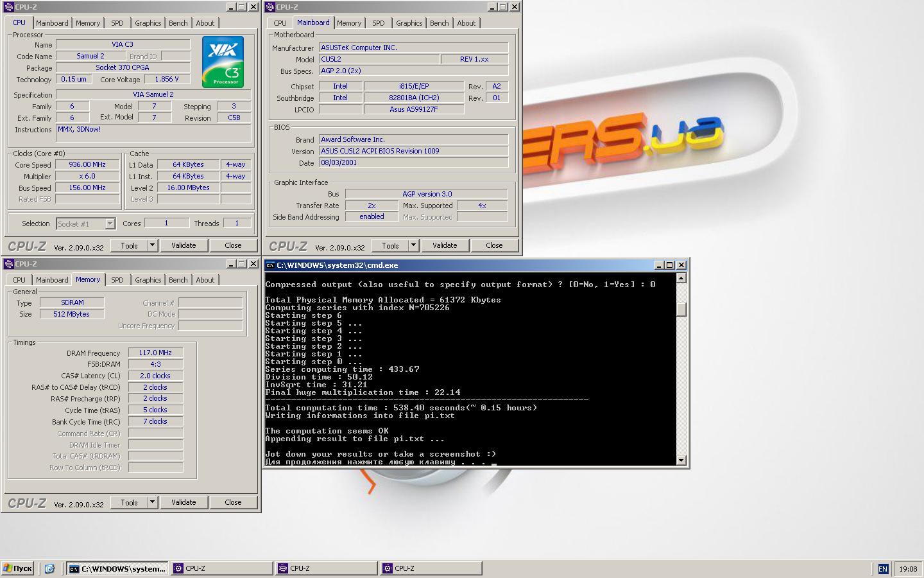Open the Graphics tab in the Mainboard window
Image resolution: width=924 pixels, height=578 pixels.
pyautogui.click(x=409, y=23)
